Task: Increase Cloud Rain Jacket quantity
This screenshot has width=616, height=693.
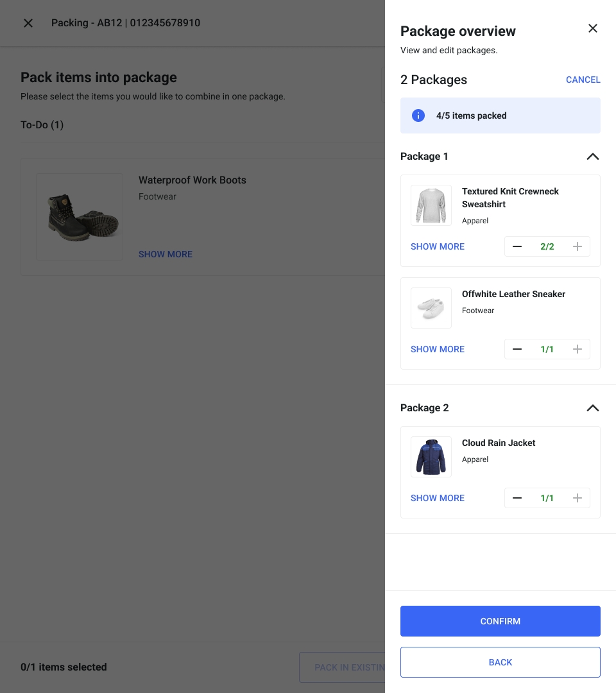Action: (577, 498)
